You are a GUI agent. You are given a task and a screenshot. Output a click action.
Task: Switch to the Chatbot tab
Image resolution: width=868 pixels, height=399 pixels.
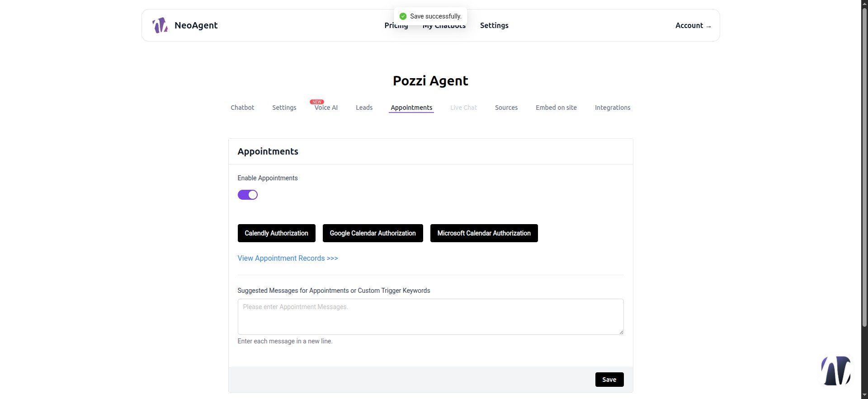(242, 108)
